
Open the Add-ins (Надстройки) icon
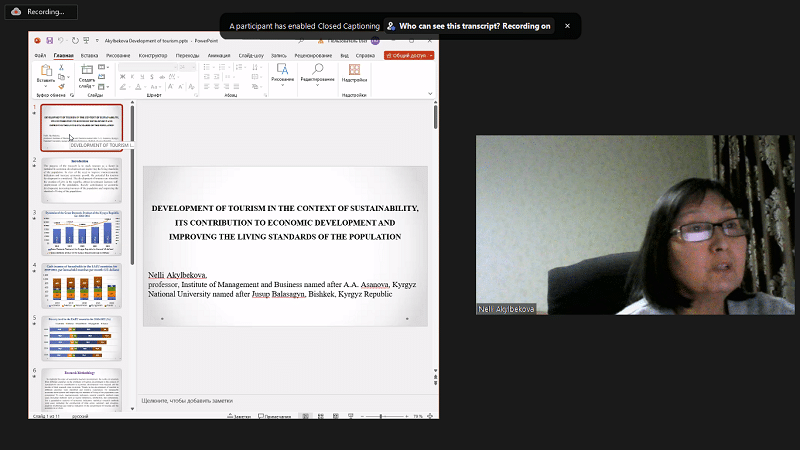(354, 71)
